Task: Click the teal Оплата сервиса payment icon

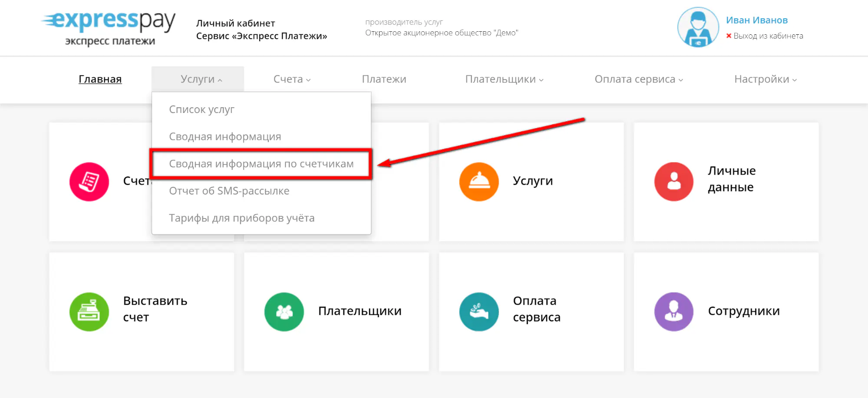Action: pos(478,311)
